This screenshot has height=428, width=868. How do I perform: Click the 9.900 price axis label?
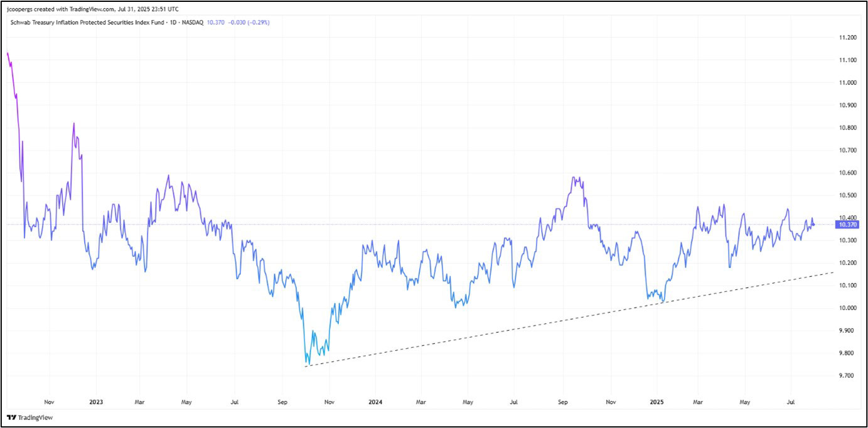(x=847, y=331)
